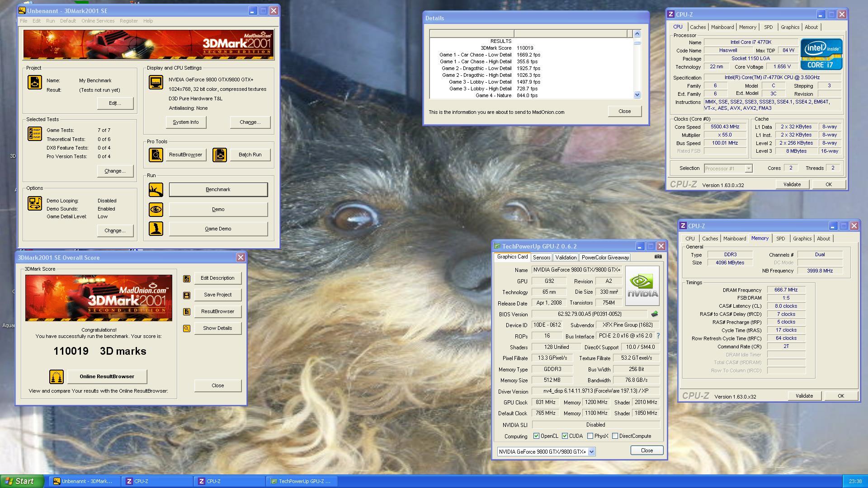868x488 pixels.
Task: Click the Edit Description icon in Overall Score
Action: [x=187, y=278]
